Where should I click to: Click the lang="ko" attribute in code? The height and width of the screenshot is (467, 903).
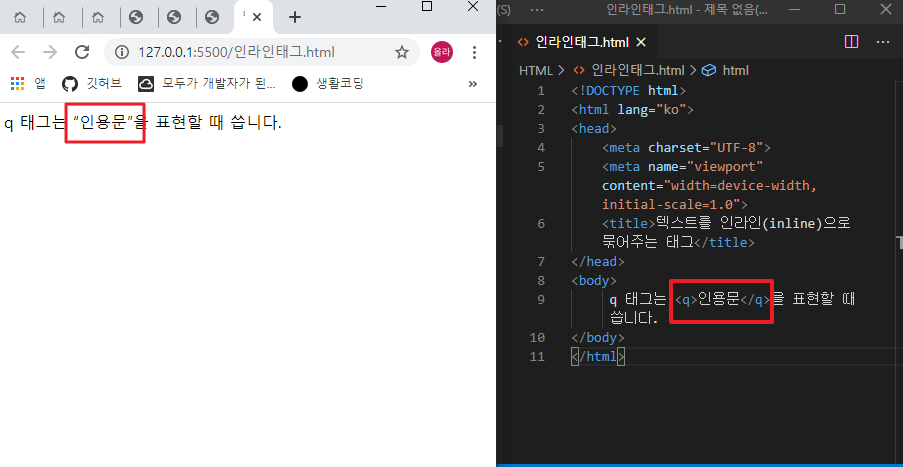pos(651,109)
